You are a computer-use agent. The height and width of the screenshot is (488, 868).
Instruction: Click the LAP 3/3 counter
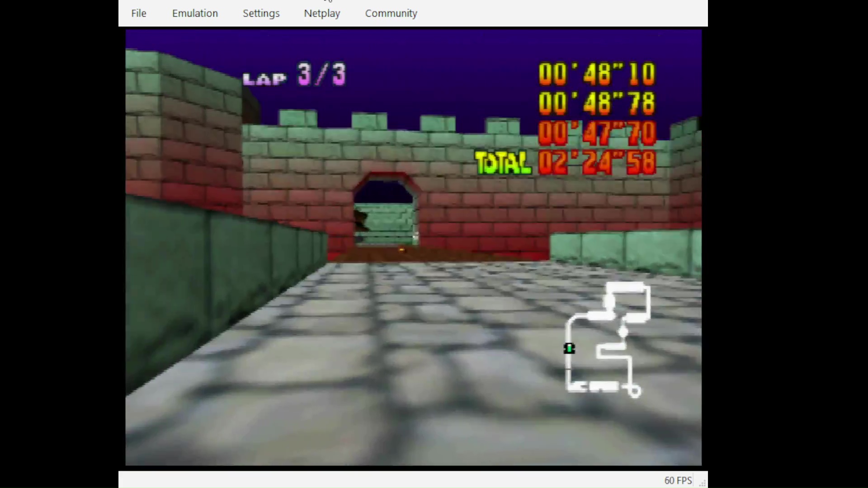click(294, 75)
